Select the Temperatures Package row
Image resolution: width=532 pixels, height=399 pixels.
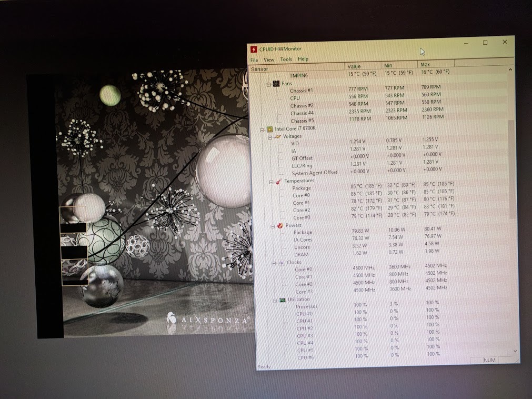(x=380, y=187)
